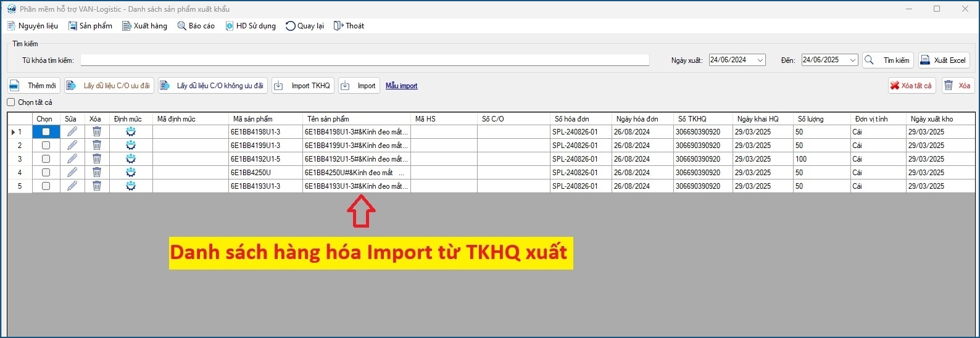The image size is (980, 338).
Task: Click the plain Import button
Action: pyautogui.click(x=359, y=86)
